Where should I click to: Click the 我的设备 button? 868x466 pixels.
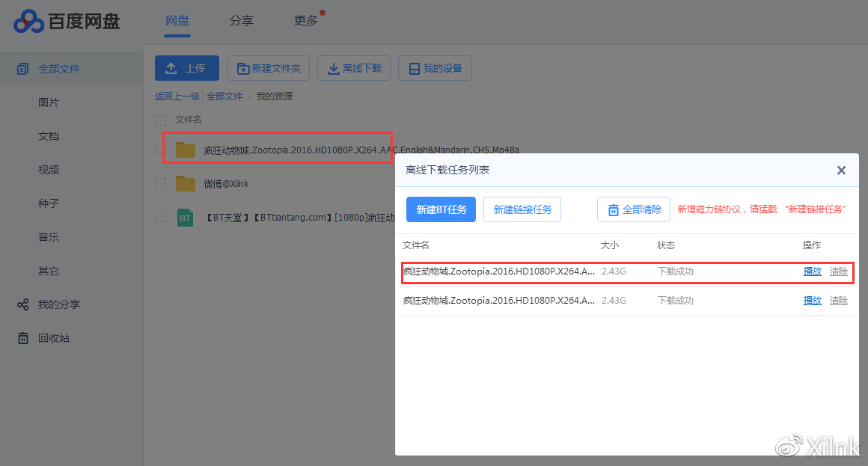435,68
